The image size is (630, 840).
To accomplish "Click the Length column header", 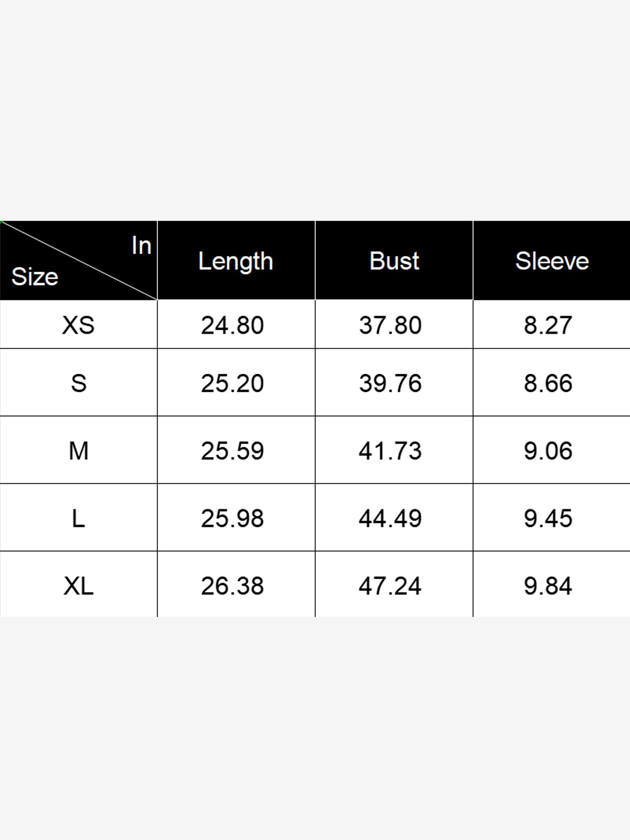I will [236, 262].
